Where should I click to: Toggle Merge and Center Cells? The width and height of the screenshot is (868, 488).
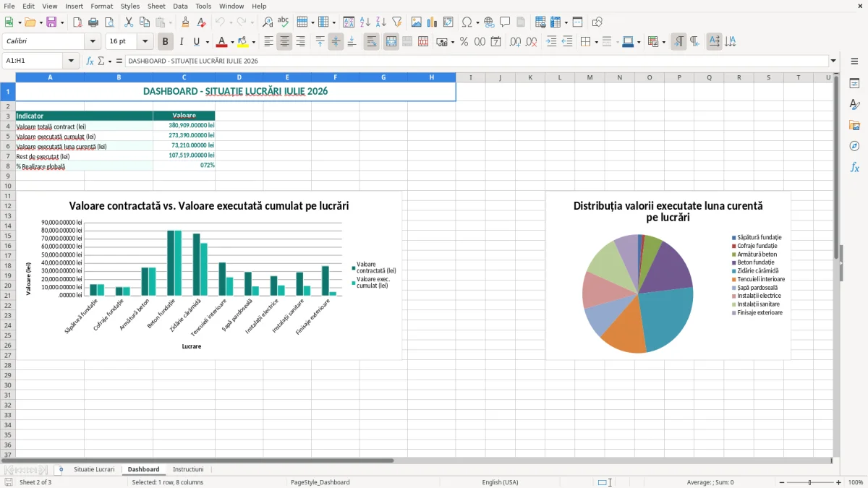pyautogui.click(x=391, y=42)
